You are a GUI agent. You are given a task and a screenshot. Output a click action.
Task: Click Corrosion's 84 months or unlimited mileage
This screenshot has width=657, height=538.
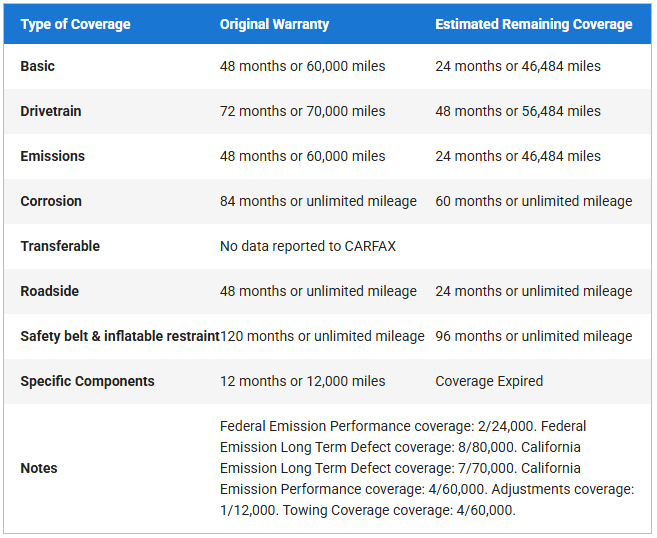[318, 201]
